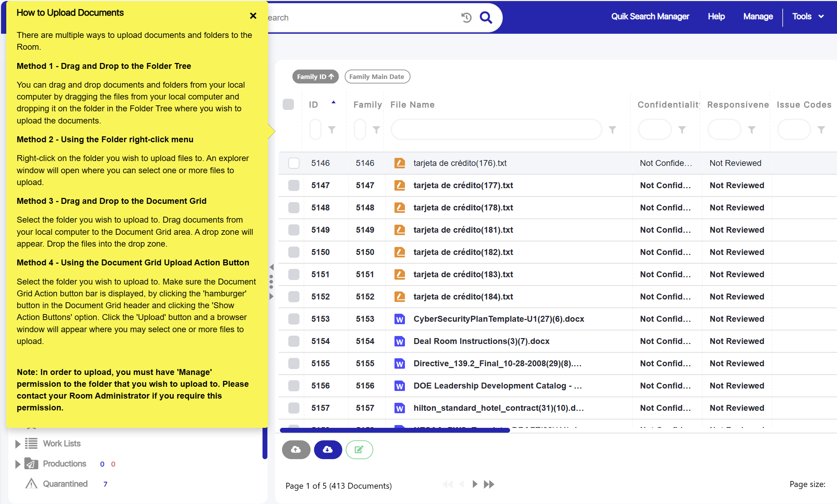The height and width of the screenshot is (504, 837).
Task: Sort by the Family column header
Action: 367,105
